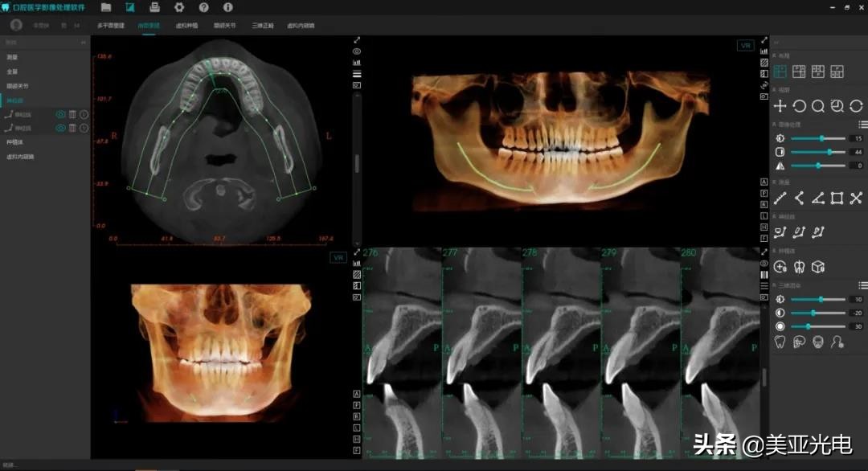Toggle visibility of second nerve canal row

point(60,128)
